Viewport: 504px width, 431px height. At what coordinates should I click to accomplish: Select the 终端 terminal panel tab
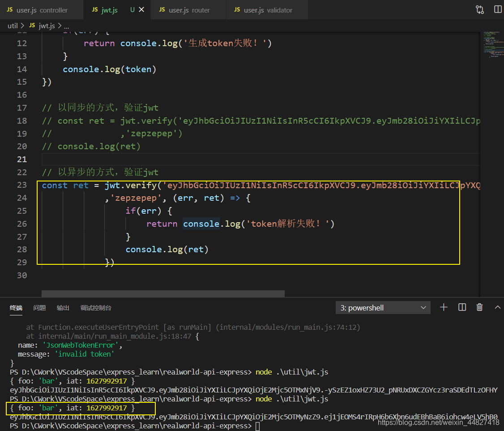(x=16, y=308)
